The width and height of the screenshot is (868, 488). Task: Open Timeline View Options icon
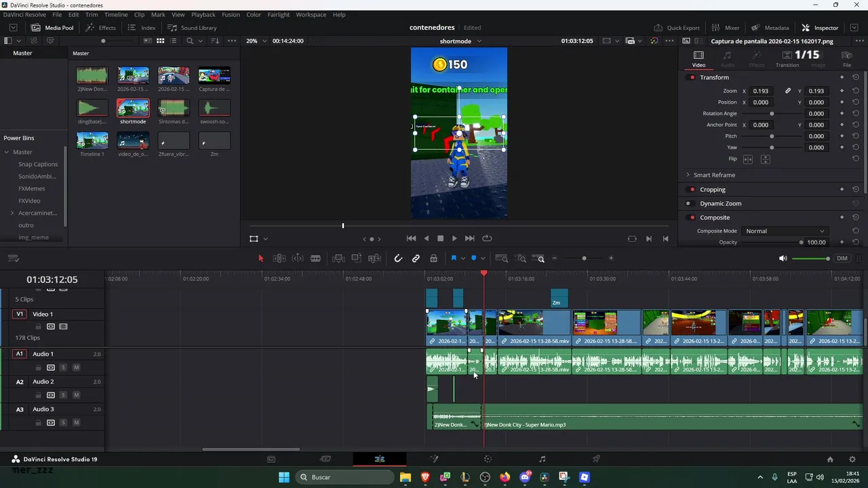tap(14, 258)
